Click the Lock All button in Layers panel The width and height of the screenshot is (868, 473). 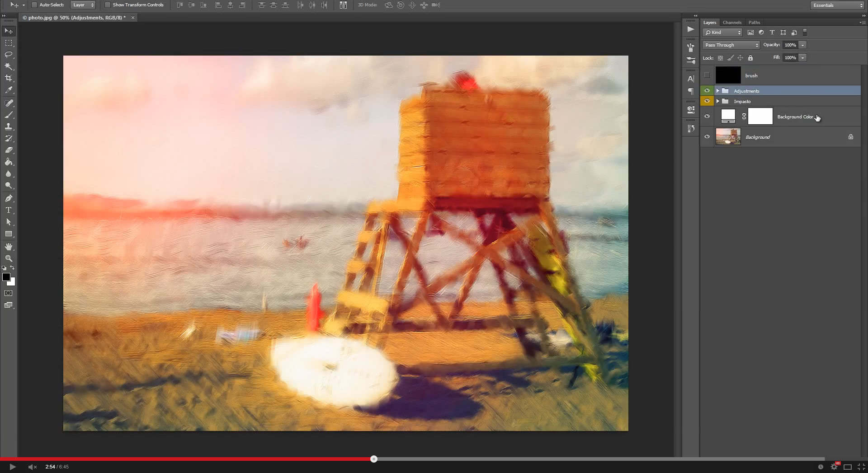coord(750,58)
